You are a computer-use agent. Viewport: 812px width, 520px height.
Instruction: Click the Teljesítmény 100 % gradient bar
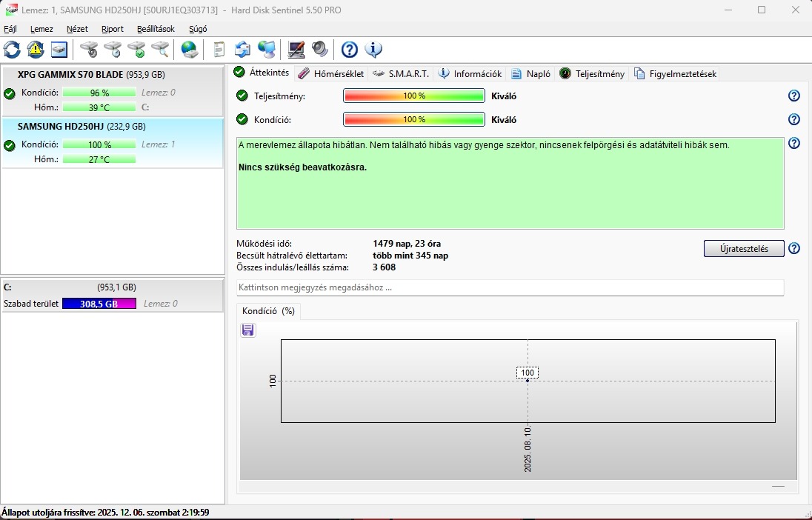413,96
